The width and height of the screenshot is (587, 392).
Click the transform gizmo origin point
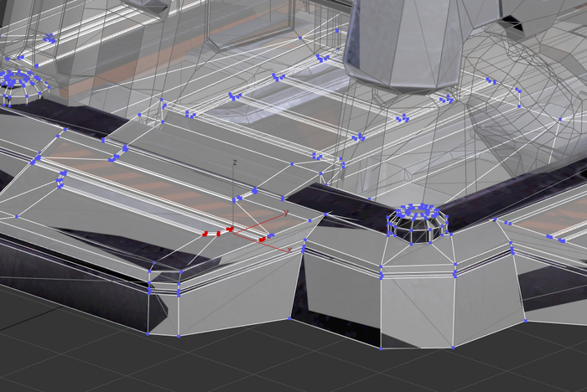point(235,231)
